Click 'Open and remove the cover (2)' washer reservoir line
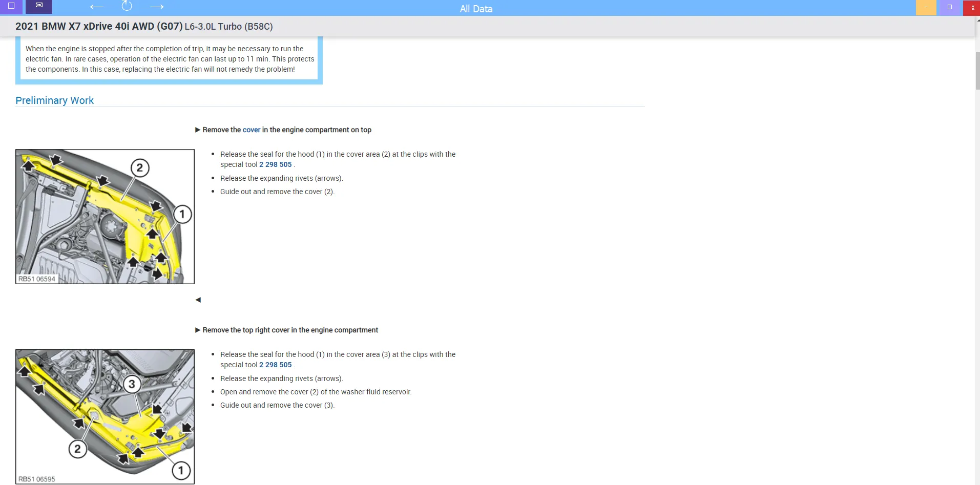This screenshot has height=485, width=980. [x=316, y=392]
